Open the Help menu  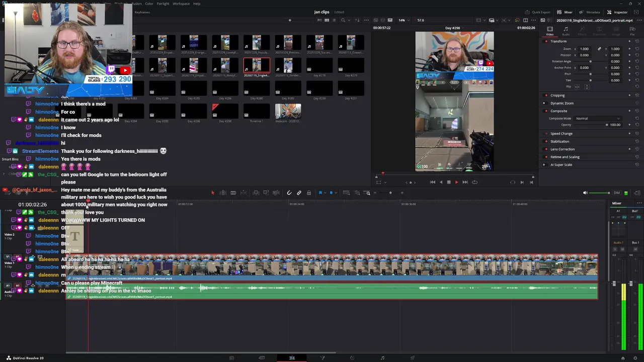pos(197,4)
